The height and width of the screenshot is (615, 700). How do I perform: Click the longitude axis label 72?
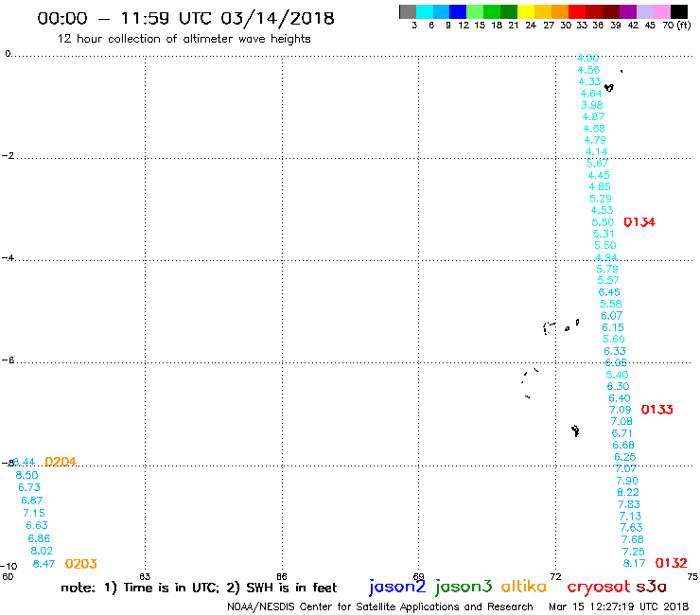[555, 576]
